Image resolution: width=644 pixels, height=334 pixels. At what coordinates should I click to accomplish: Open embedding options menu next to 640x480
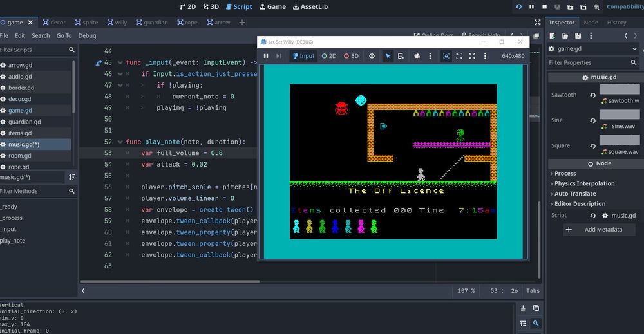(x=485, y=56)
